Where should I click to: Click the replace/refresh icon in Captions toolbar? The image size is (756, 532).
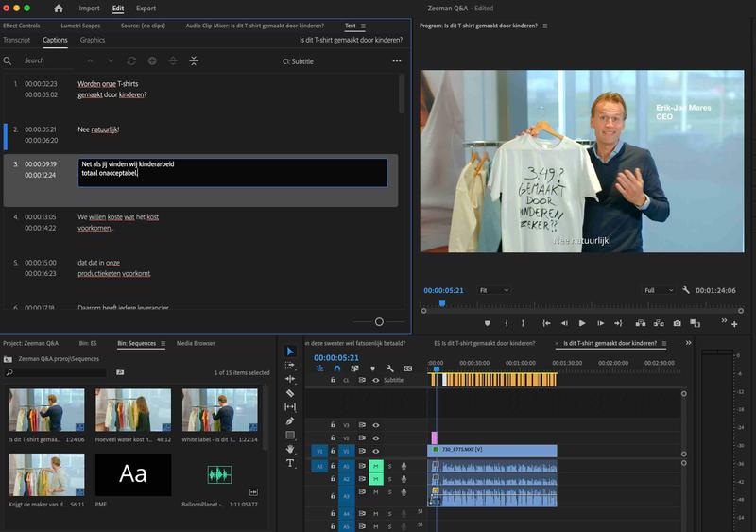click(x=131, y=60)
